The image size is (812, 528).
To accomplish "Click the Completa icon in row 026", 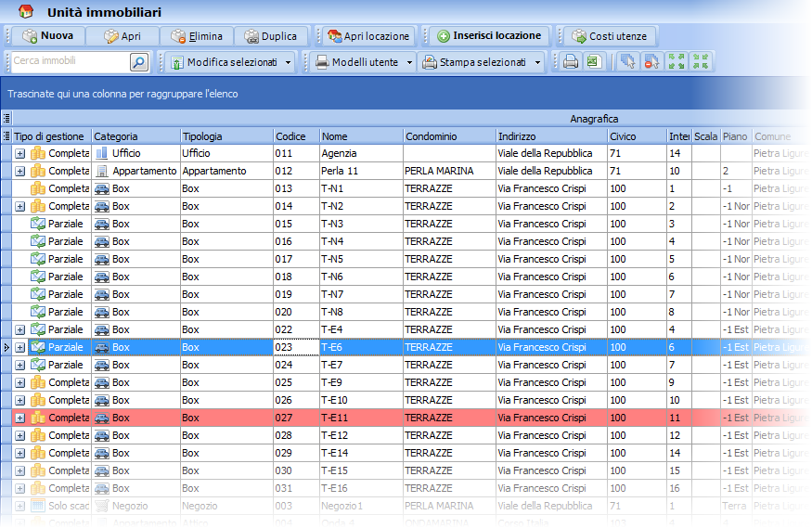I will (38, 400).
